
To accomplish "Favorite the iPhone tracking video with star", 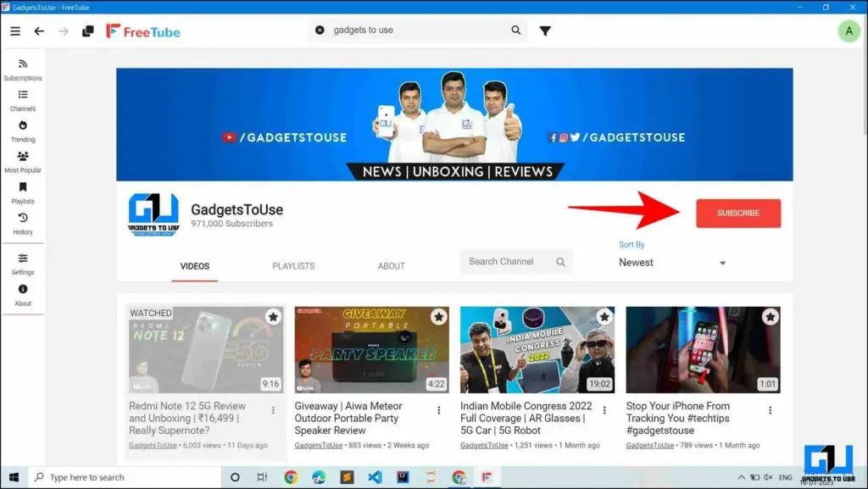I will pos(770,317).
